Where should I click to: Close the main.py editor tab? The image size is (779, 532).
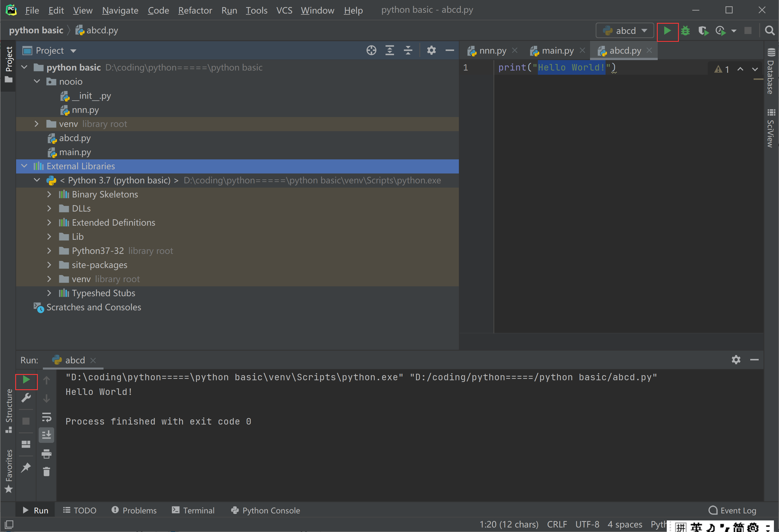click(582, 50)
